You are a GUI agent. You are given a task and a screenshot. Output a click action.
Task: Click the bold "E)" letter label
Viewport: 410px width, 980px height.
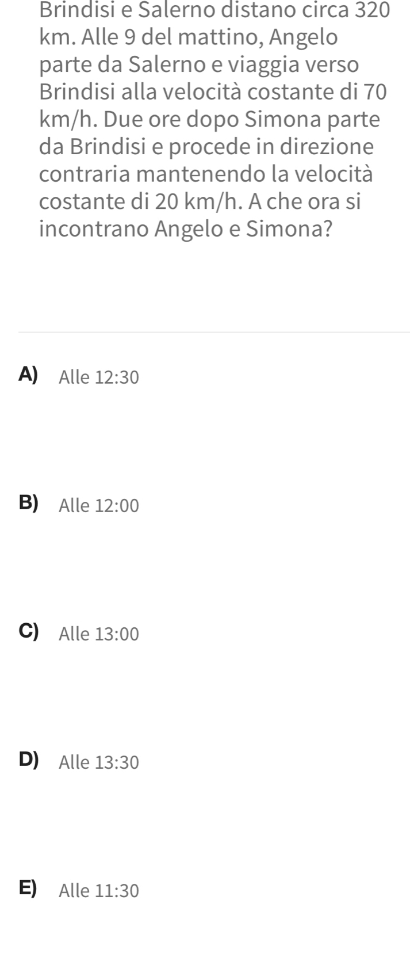click(x=28, y=888)
